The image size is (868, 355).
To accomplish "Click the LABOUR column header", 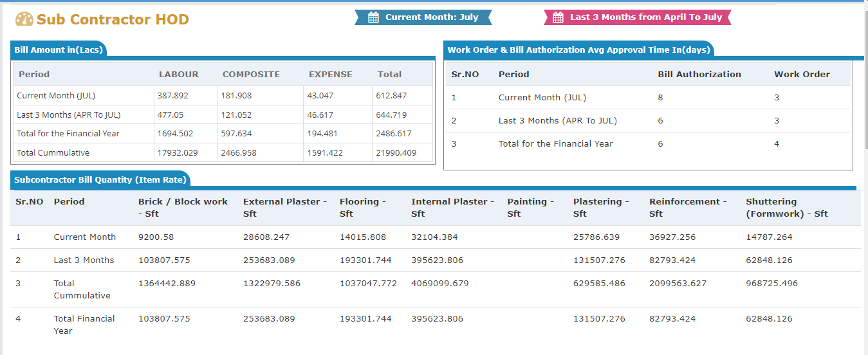I will [x=179, y=75].
